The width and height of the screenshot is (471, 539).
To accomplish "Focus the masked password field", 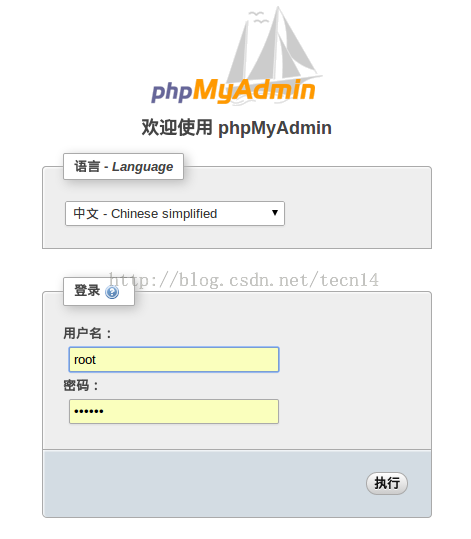I will [x=174, y=411].
